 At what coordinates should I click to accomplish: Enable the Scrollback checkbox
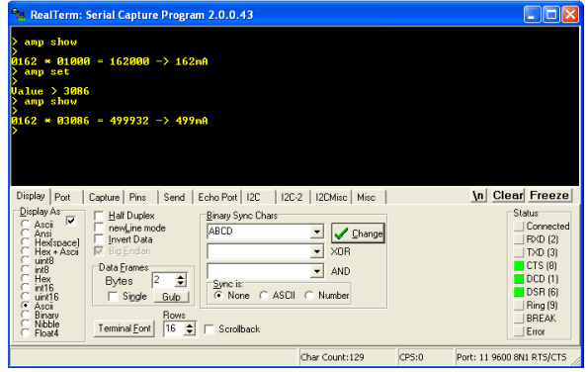[209, 329]
